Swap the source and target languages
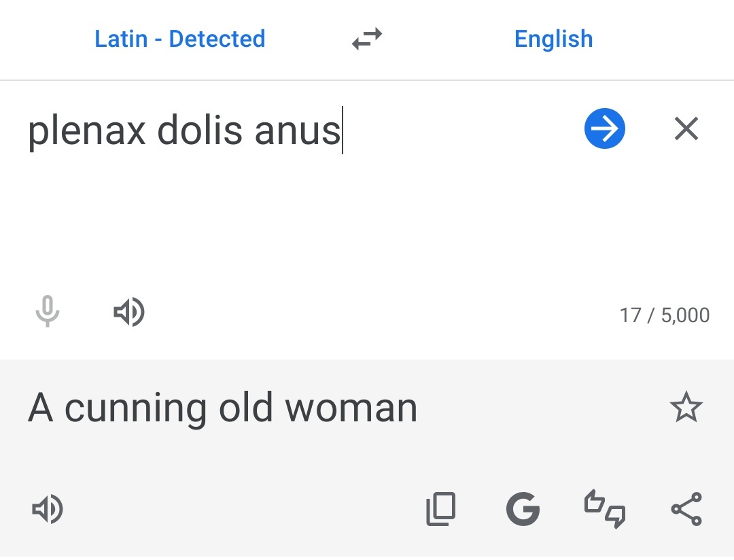Viewport: 734px width, 560px height. click(367, 39)
